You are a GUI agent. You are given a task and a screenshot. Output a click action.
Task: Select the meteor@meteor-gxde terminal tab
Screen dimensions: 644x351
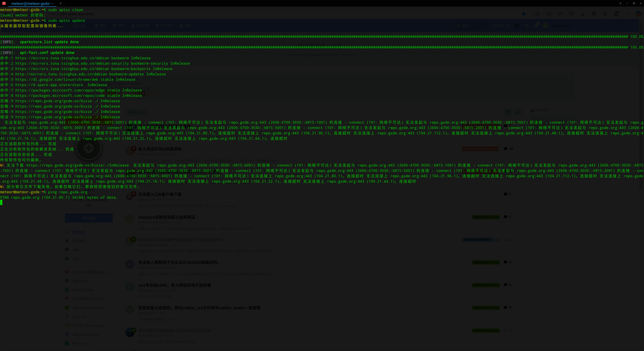32,4
